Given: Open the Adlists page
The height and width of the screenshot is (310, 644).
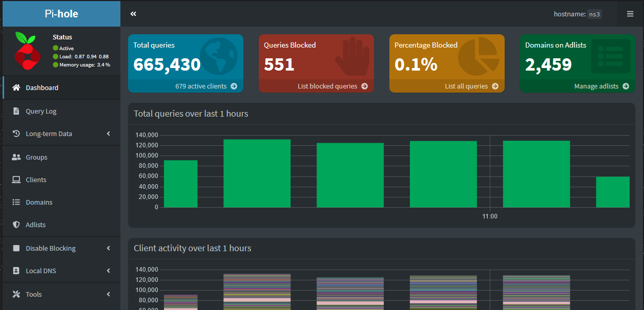Looking at the screenshot, I should [61, 225].
